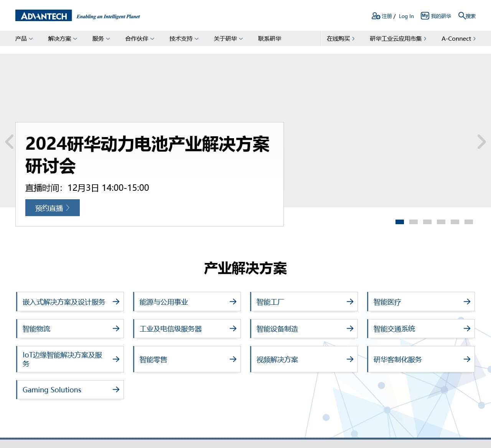Expand the 解决方案 dropdown menu
This screenshot has height=448, width=491.
[x=63, y=38]
